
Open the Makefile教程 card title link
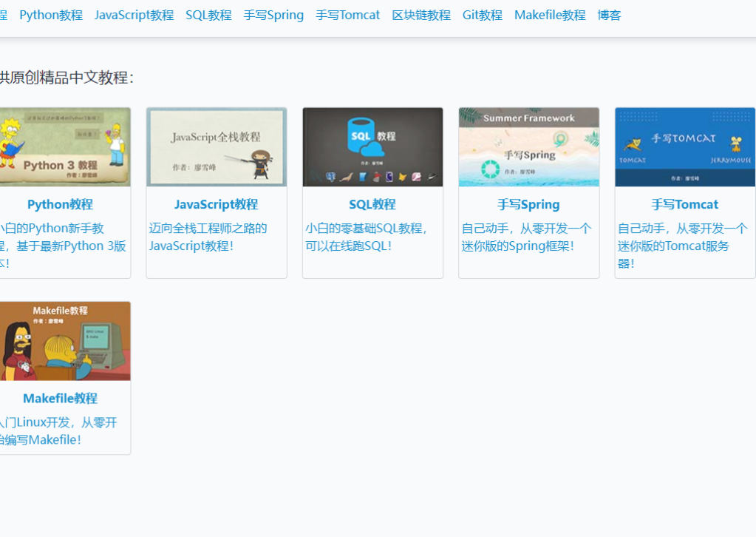pyautogui.click(x=60, y=398)
